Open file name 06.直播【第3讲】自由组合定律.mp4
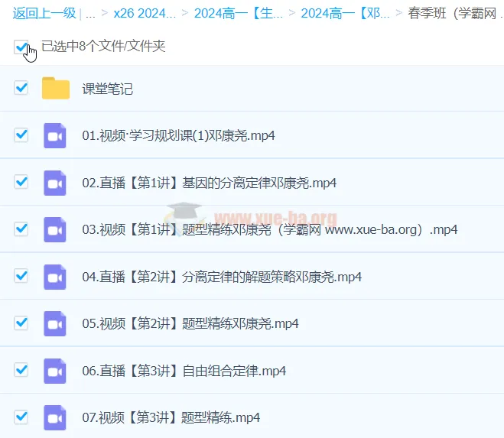 pyautogui.click(x=184, y=371)
